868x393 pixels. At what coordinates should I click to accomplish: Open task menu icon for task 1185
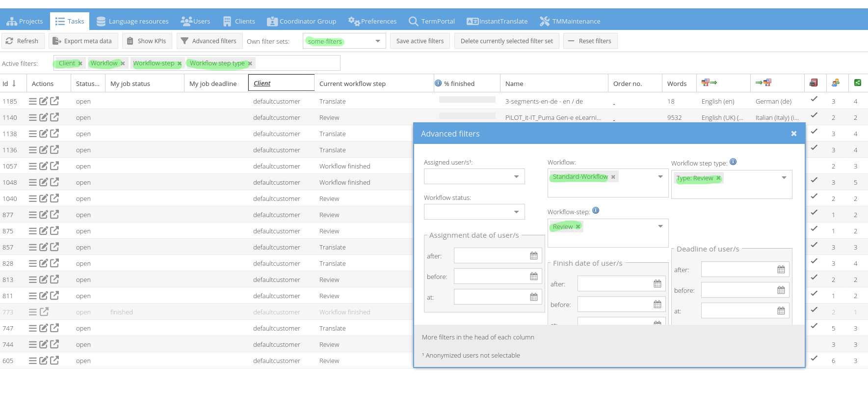[x=32, y=101]
